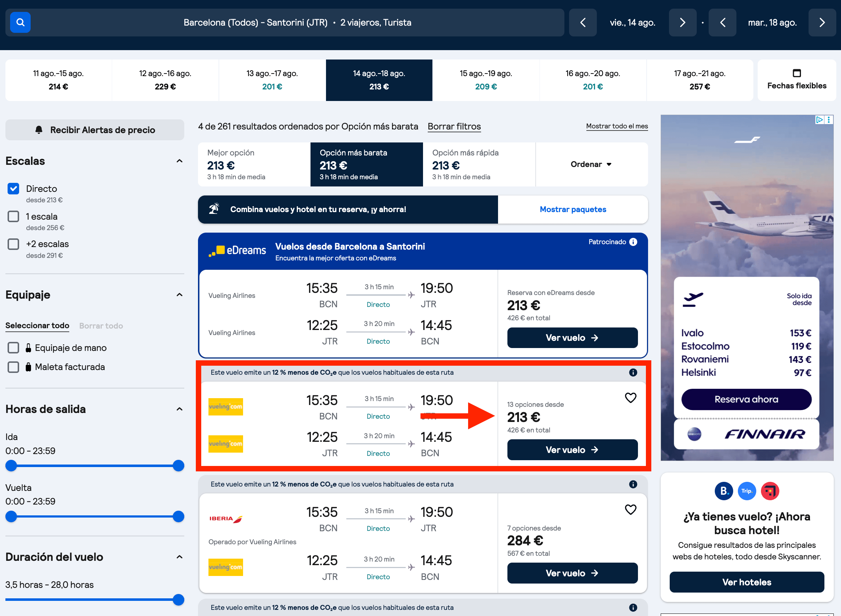Select the Mejor opción tab
Screen dimensions: 841x616
click(254, 164)
